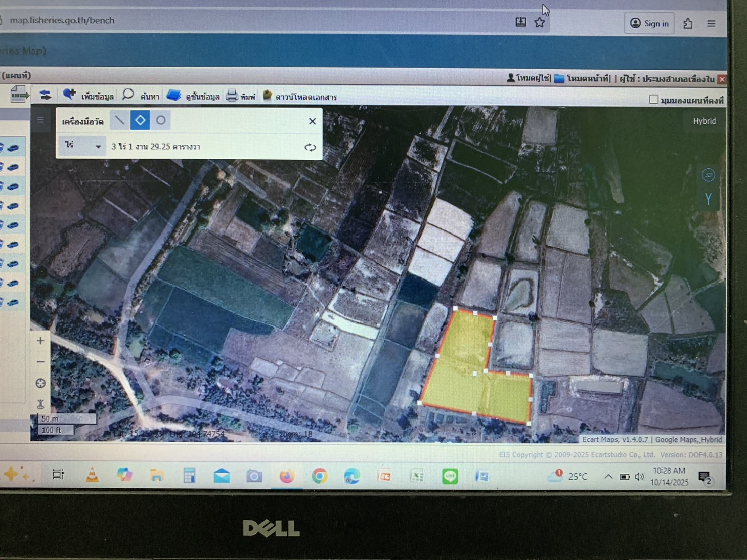Screen dimensions: 747x560
Task: Reset the measurement with refresh icon
Action: [310, 147]
